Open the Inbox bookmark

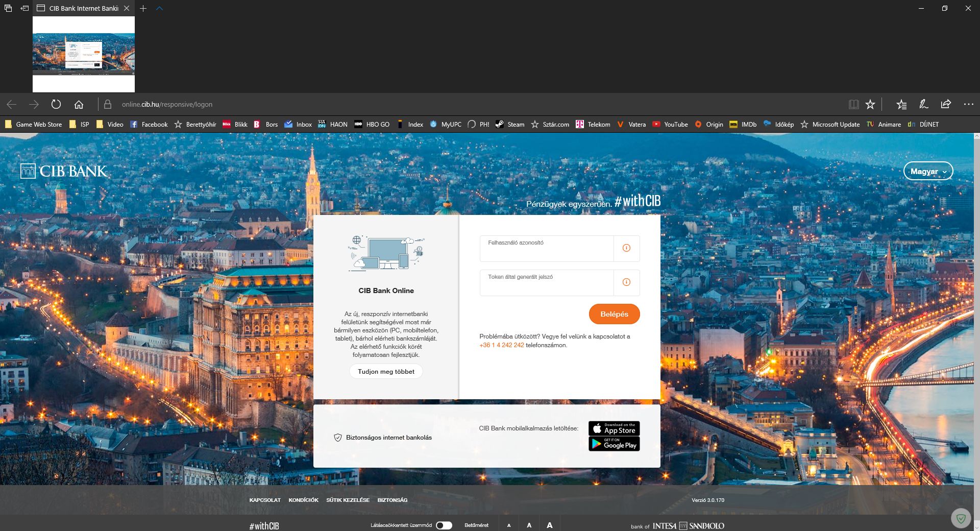point(298,124)
